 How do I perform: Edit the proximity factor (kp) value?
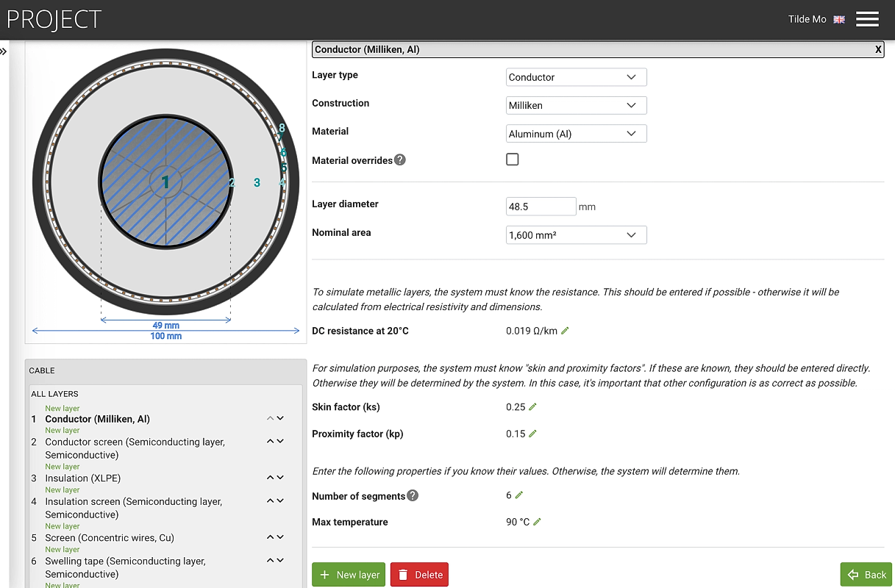click(532, 434)
